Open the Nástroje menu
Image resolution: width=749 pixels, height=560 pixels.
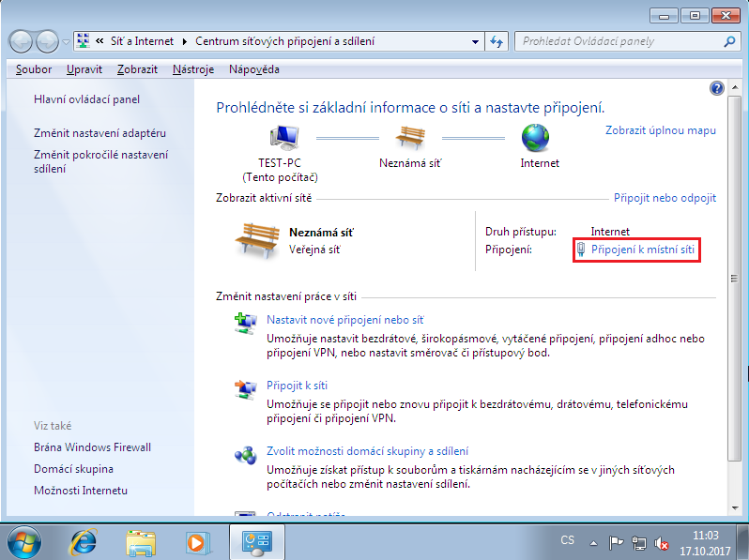coord(193,69)
